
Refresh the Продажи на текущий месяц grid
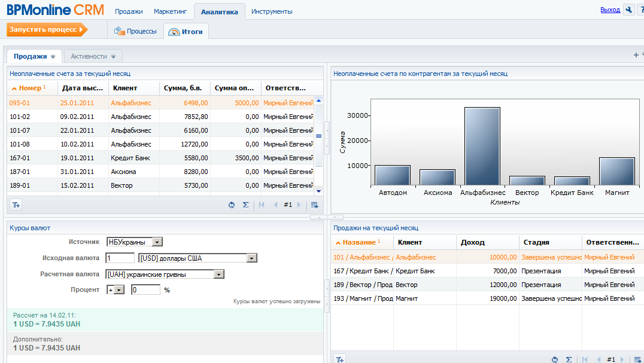pos(555,359)
